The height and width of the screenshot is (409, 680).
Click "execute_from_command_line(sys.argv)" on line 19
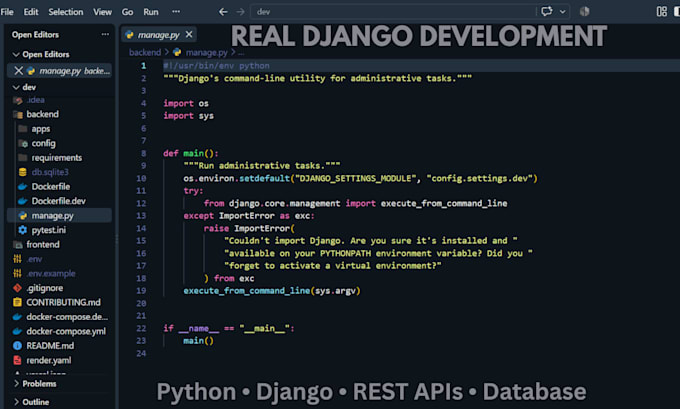click(272, 291)
